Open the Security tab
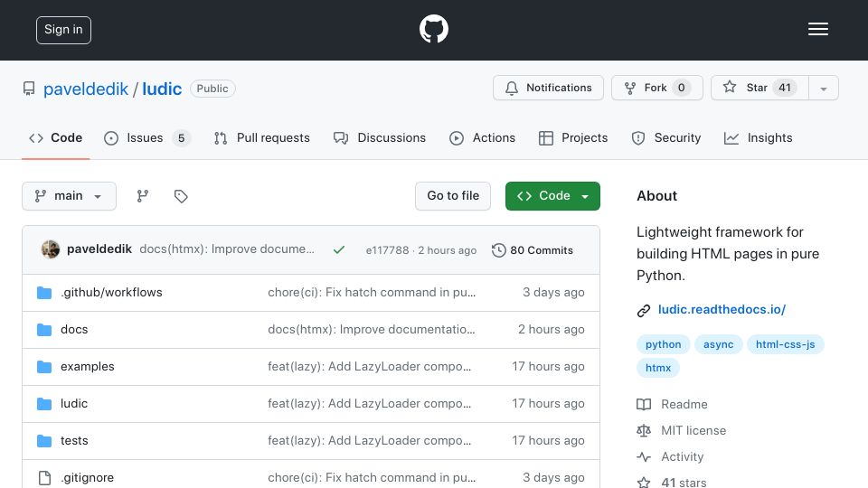Viewport: 868px width, 488px height. tap(666, 137)
